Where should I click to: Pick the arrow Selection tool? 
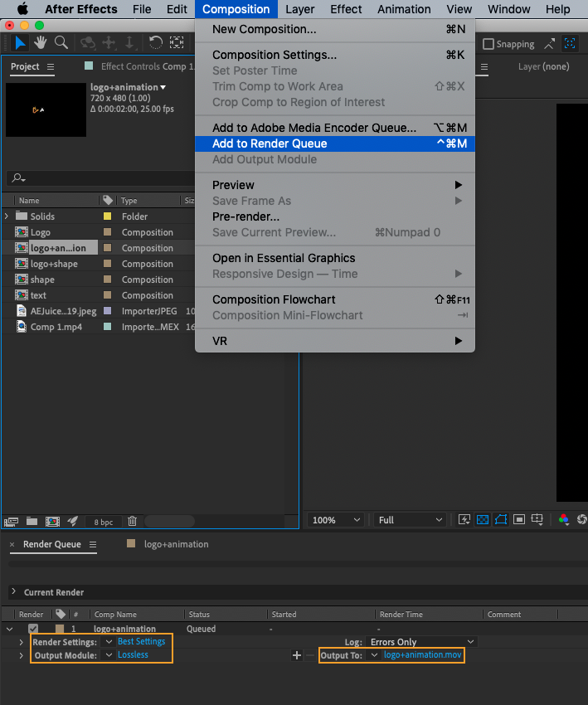click(x=21, y=42)
